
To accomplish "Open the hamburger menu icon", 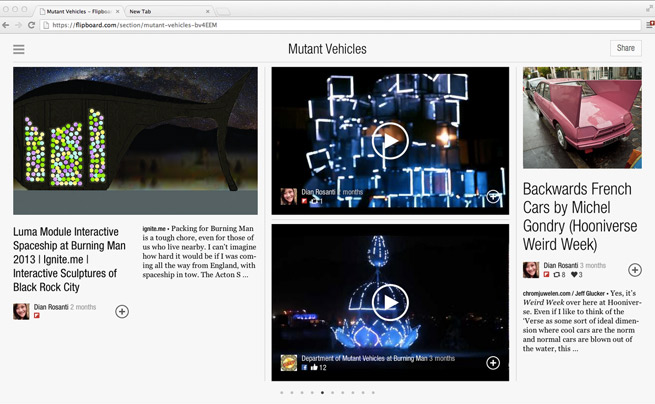I will (x=19, y=49).
